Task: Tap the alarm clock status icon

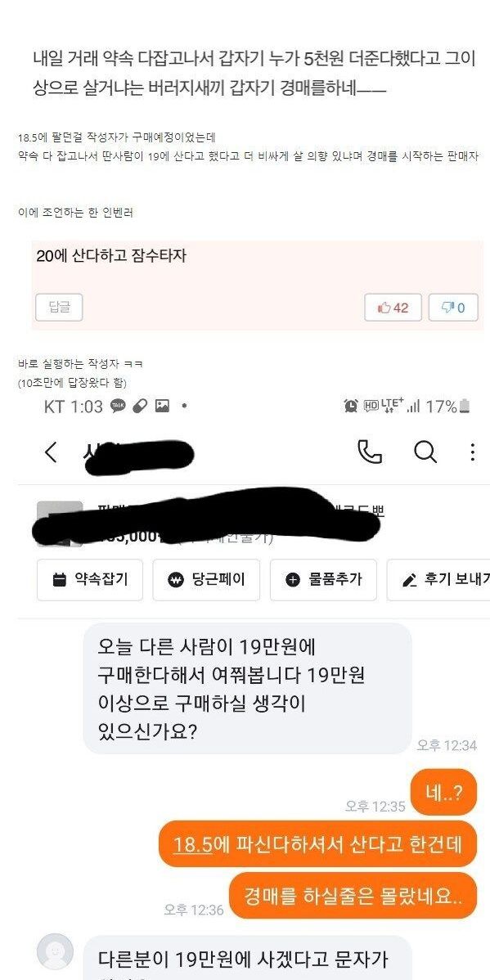Action: coord(351,407)
